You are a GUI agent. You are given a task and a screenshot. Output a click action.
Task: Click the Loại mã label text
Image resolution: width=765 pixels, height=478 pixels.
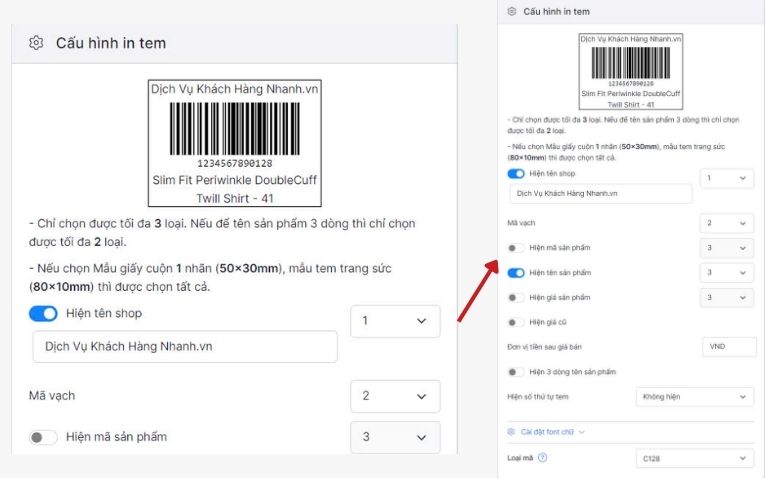tap(520, 458)
